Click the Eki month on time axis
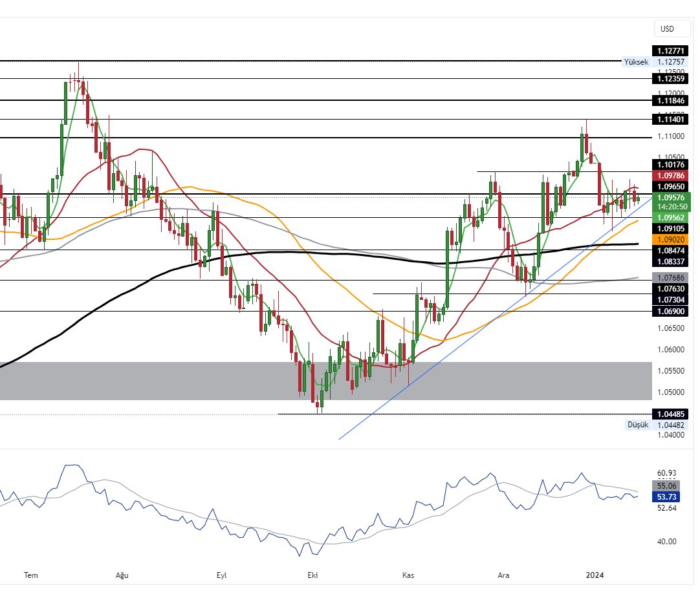 [x=314, y=575]
